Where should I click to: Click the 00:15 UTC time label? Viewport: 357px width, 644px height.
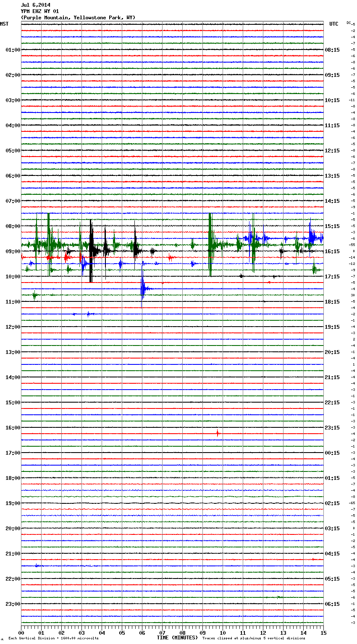tap(332, 453)
